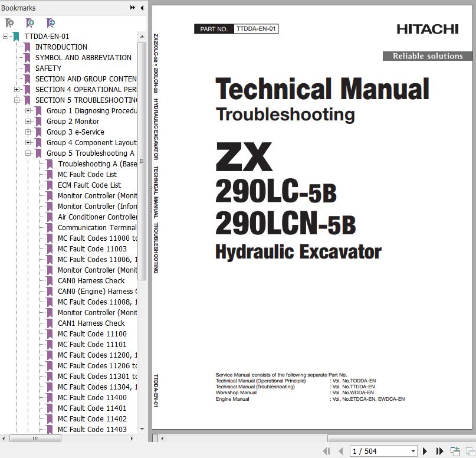The width and height of the screenshot is (476, 458).
Task: Open ECM Fault Code List bookmark
Action: click(89, 185)
